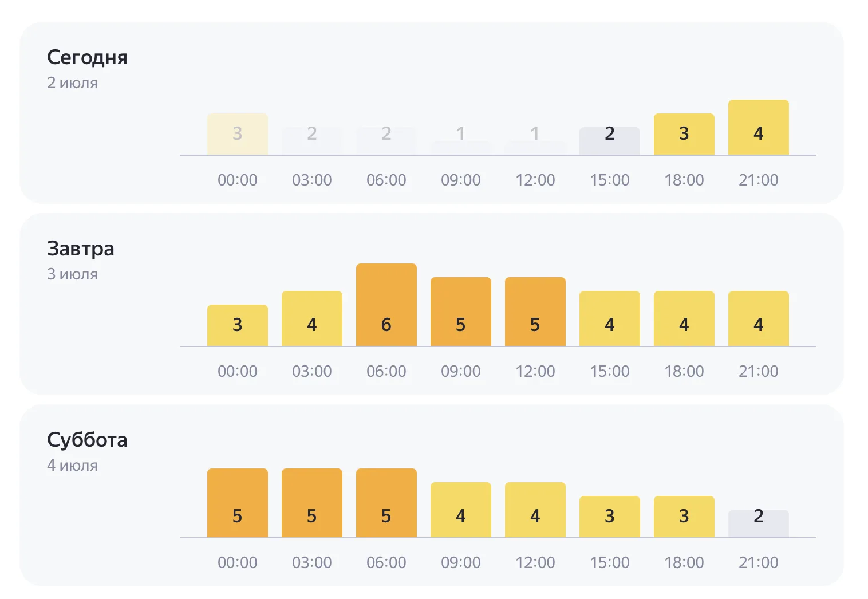Click Saturday's 00:00 orange bar showing 5
The width and height of the screenshot is (868, 599).
tap(237, 503)
